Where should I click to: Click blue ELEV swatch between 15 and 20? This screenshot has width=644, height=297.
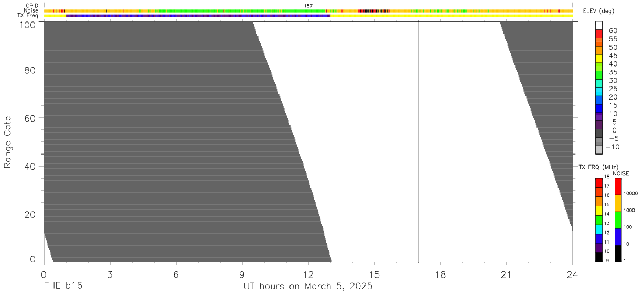coord(599,101)
